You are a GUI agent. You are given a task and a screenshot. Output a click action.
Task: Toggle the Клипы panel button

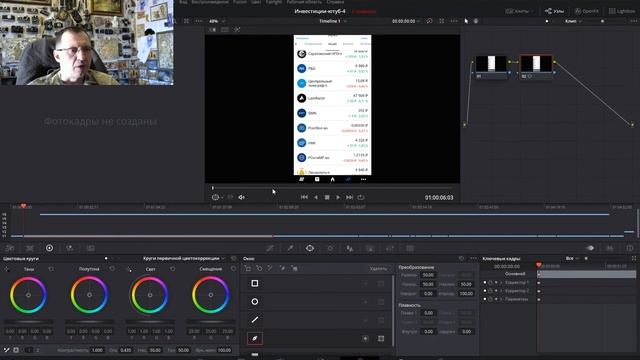(x=519, y=11)
